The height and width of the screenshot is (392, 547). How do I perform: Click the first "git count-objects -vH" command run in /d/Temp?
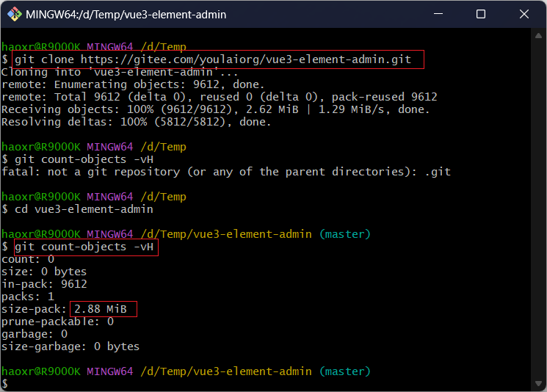coord(84,159)
